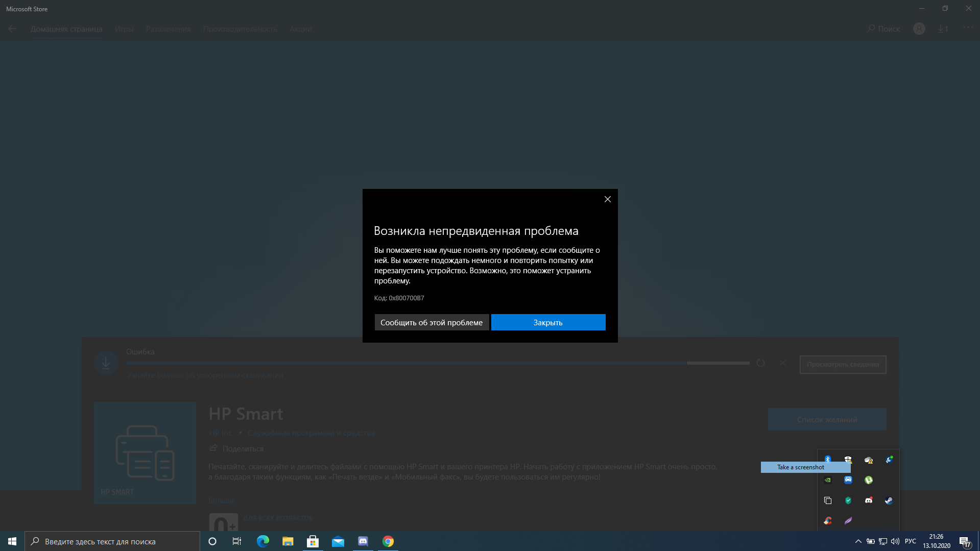Open the "ДЛЯ ВСЕХ ВОЗРАСТОВ" rating link
This screenshot has width=980, height=551.
pyautogui.click(x=278, y=518)
